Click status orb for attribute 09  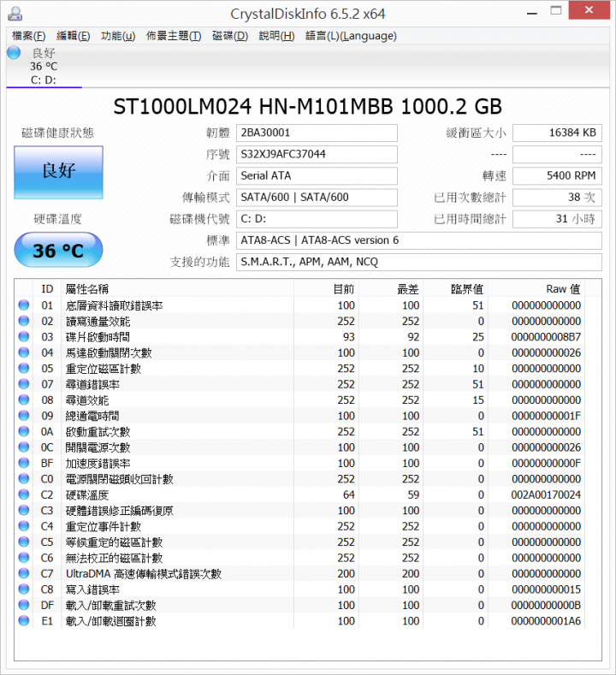(24, 416)
